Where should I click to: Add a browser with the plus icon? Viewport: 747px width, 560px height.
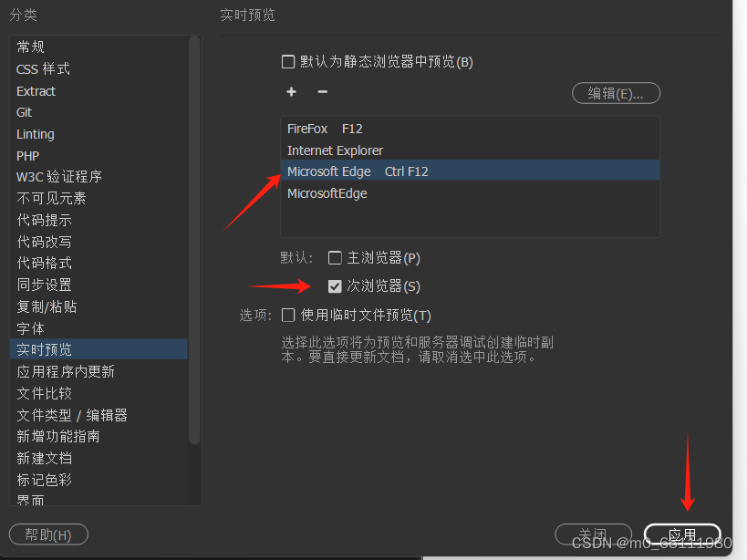pyautogui.click(x=291, y=91)
